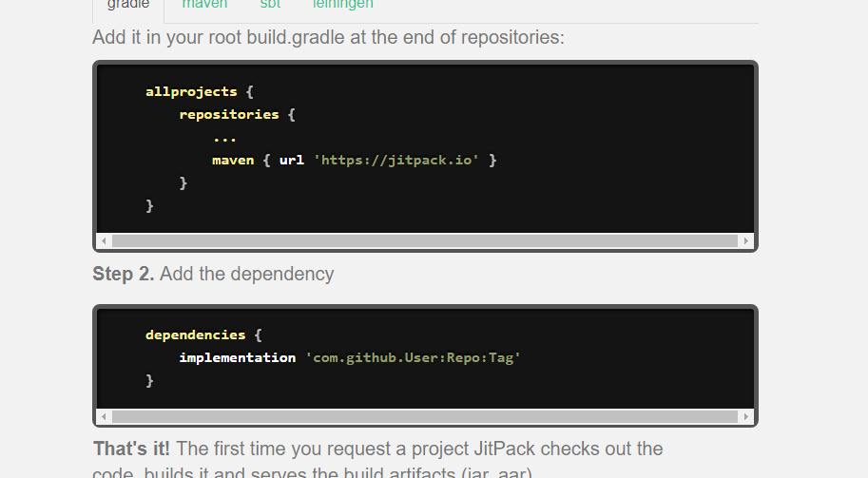The image size is (868, 478).
Task: Switch to the leiningen tab
Action: (342, 5)
